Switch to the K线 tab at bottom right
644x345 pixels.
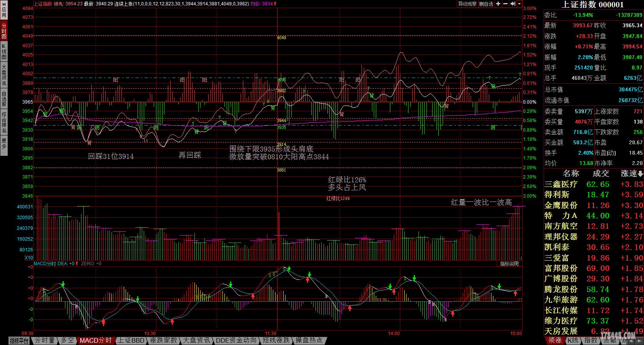573,340
